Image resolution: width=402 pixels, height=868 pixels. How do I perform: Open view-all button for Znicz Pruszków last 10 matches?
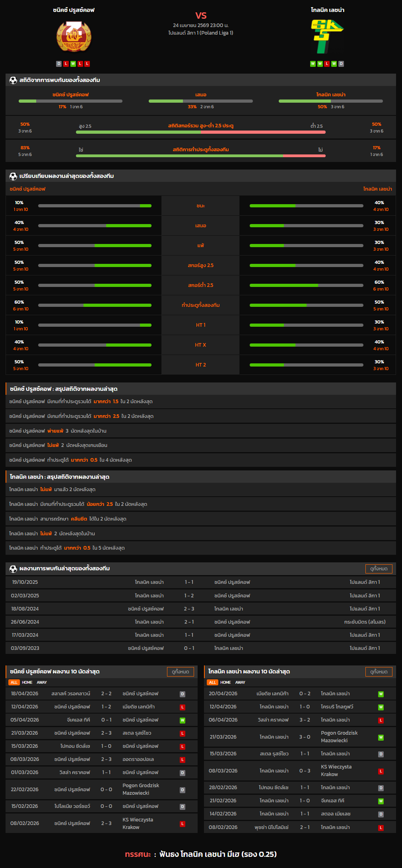pyautogui.click(x=180, y=672)
